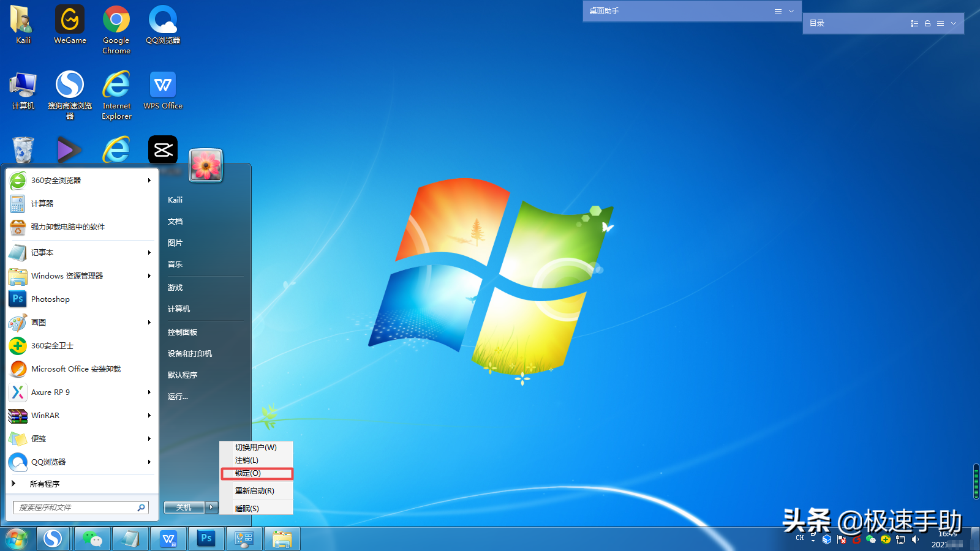Expand 所有程序 list
The height and width of the screenshot is (551, 980).
pyautogui.click(x=44, y=484)
